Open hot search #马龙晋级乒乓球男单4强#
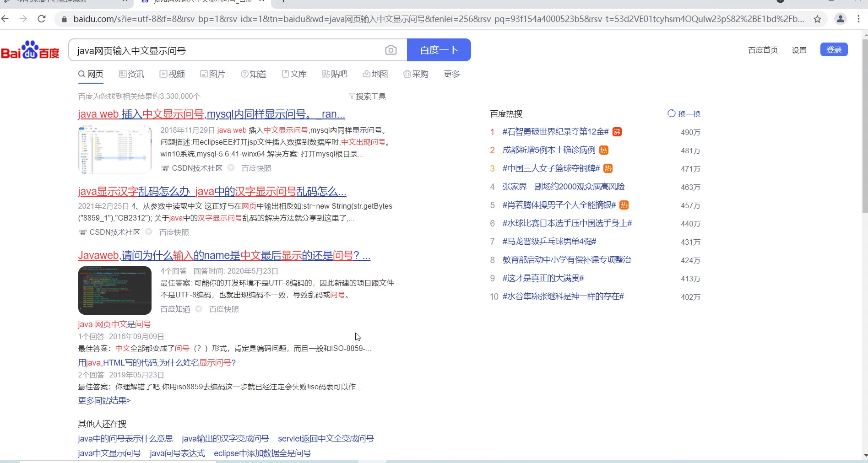Viewport: 868px width, 463px height. [549, 242]
